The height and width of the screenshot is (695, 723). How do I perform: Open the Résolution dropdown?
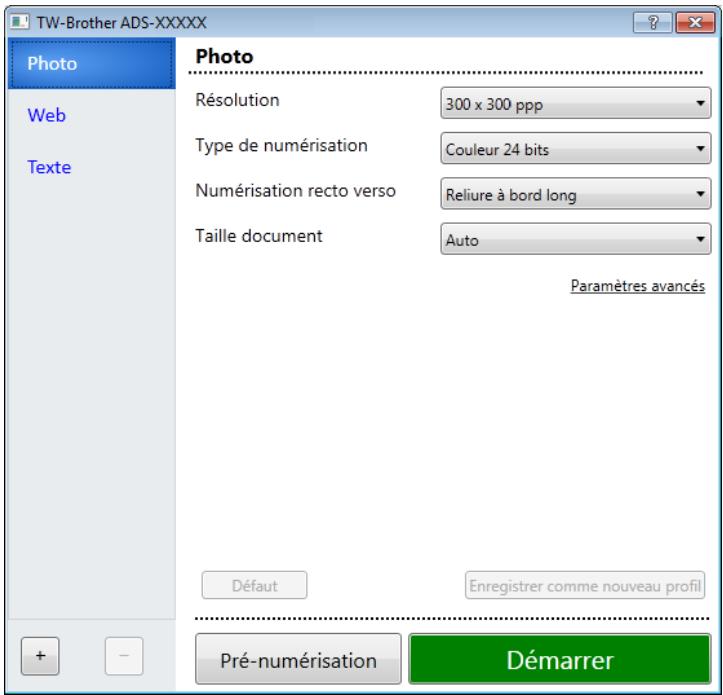575,103
